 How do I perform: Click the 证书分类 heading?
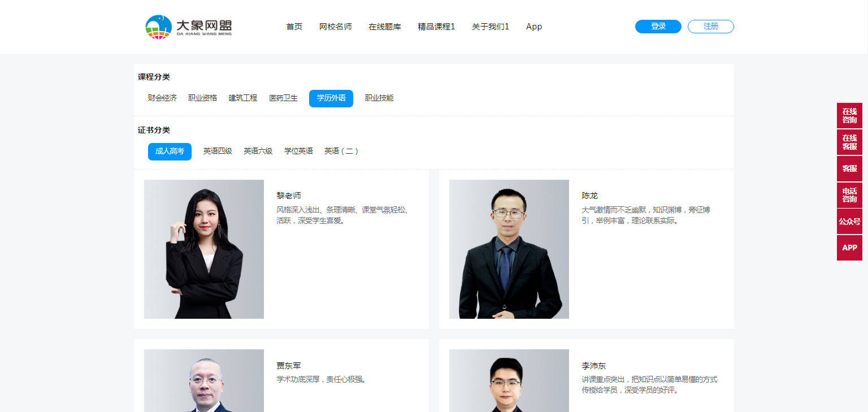154,130
